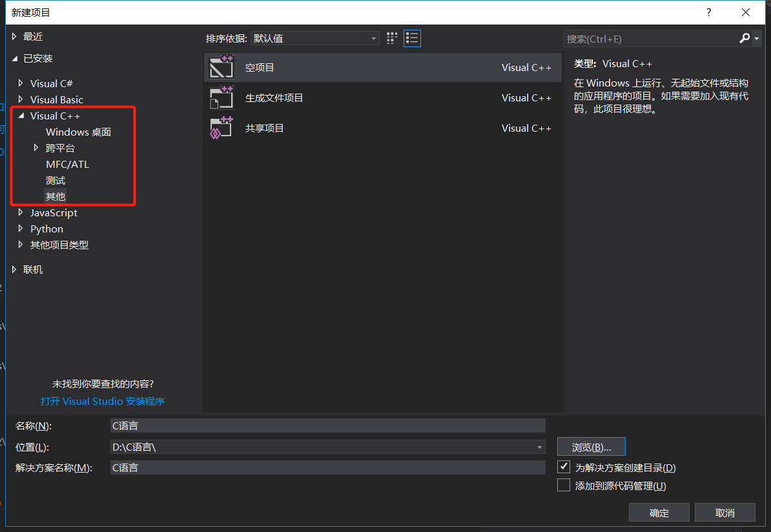Viewport: 771px width, 532px height.
Task: Select the 其他 category under Visual C++
Action: [56, 197]
